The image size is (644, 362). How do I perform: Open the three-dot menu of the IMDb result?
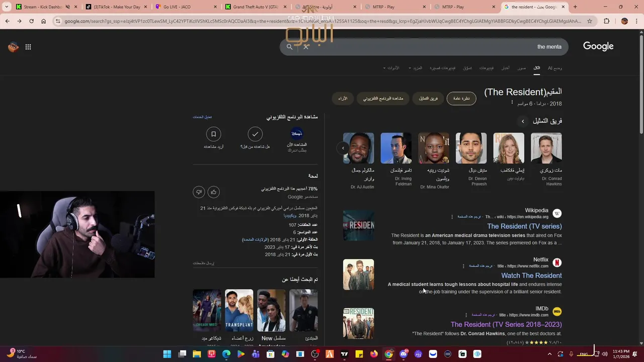click(466, 315)
